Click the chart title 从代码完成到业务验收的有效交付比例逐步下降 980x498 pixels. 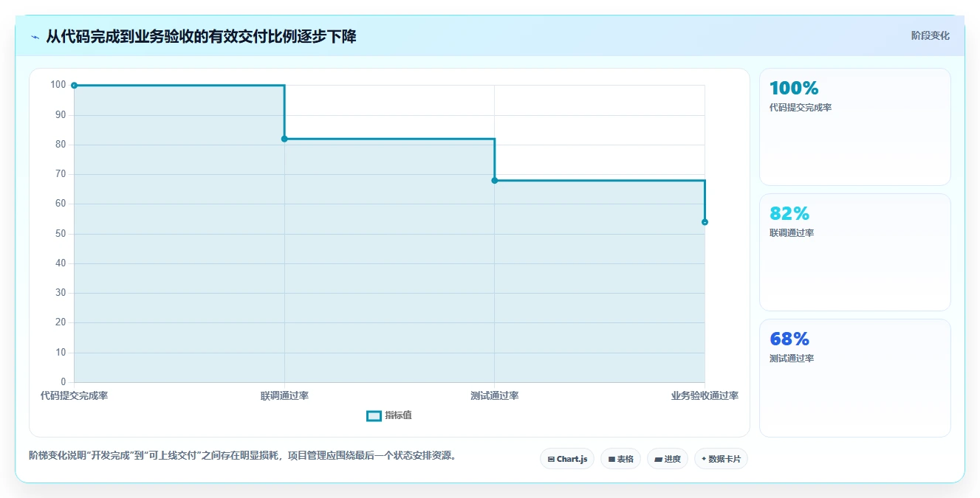coord(201,36)
